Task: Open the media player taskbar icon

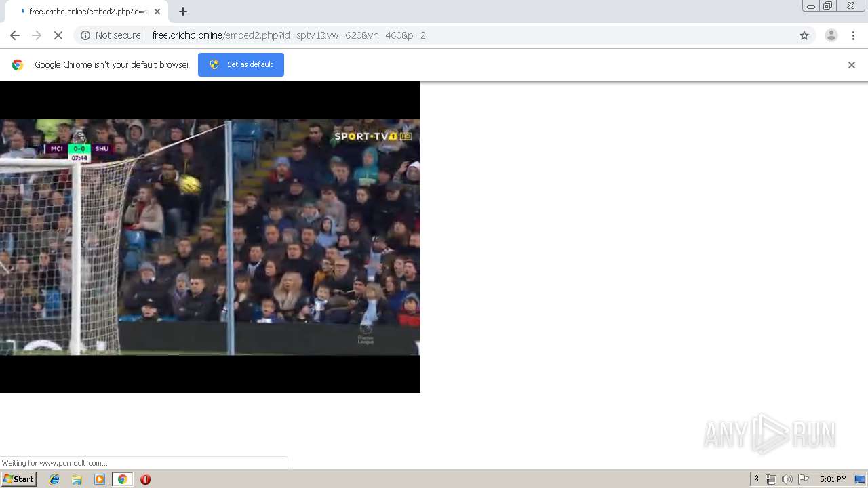Action: point(100,479)
